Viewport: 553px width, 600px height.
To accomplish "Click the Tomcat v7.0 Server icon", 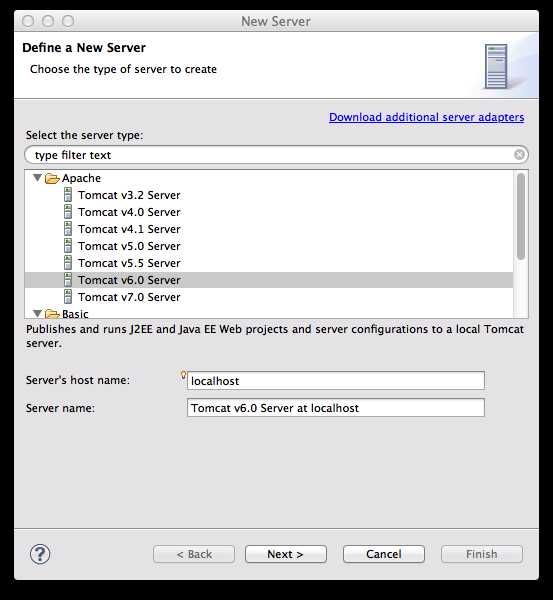I will pos(68,297).
